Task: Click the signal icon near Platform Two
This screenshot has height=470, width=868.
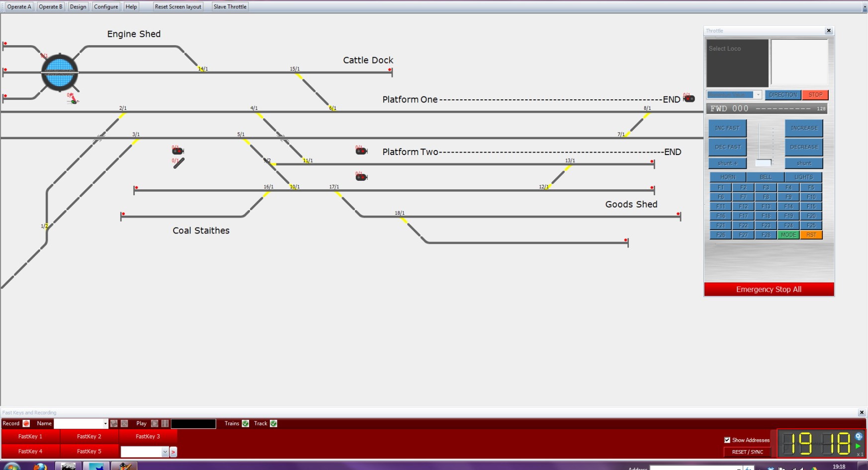Action: tap(361, 151)
